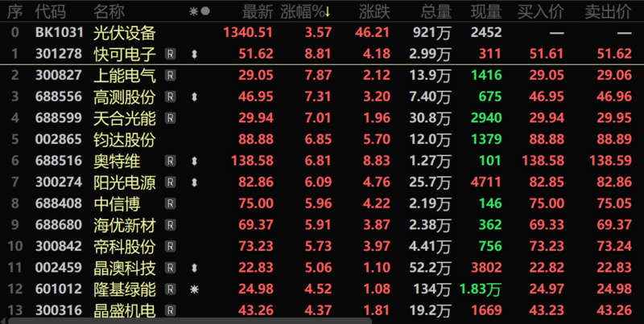The image size is (644, 324).
Task: Click the R badge beside 快可电子
Action: point(171,54)
